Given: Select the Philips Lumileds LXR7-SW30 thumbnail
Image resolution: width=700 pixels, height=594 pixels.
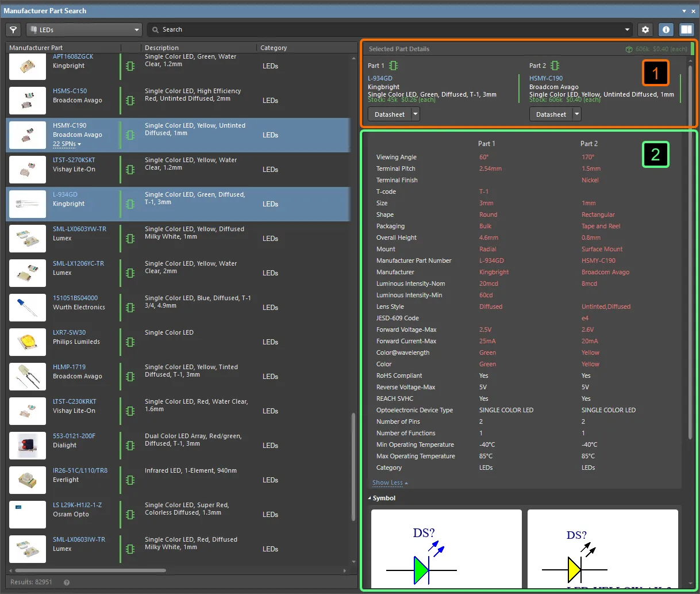Looking at the screenshot, I should (x=28, y=342).
